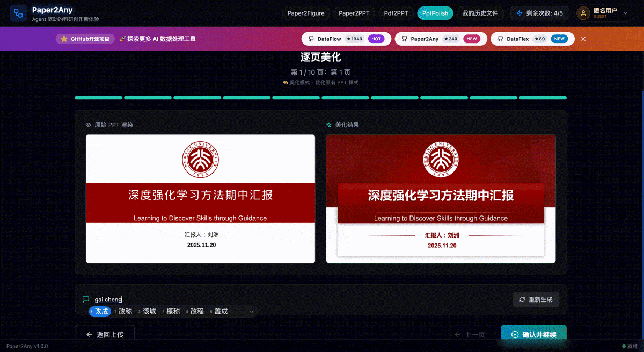Click the anonymous user avatar icon
644x352 pixels.
(584, 13)
